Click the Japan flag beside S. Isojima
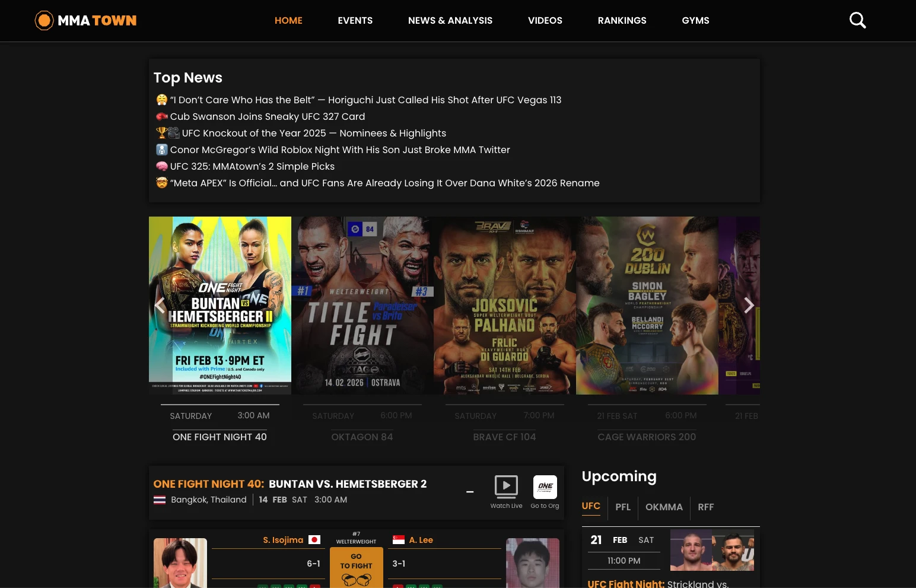 tap(314, 540)
